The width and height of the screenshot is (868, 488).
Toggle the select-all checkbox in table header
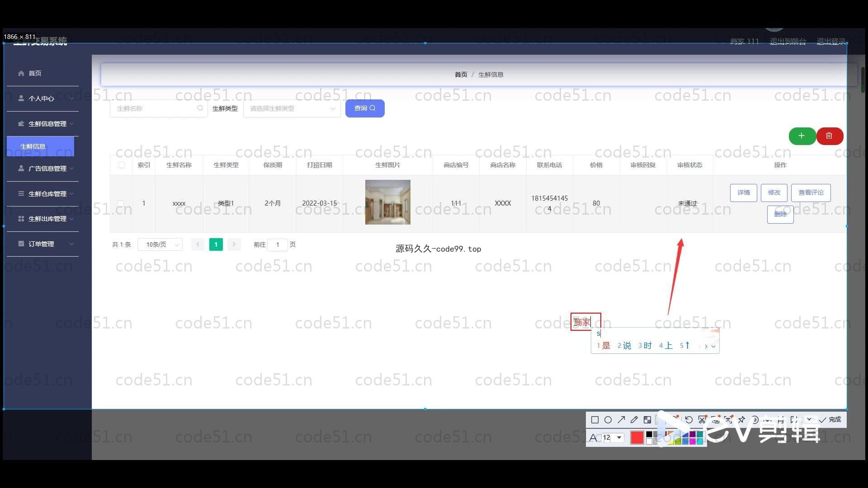point(122,165)
